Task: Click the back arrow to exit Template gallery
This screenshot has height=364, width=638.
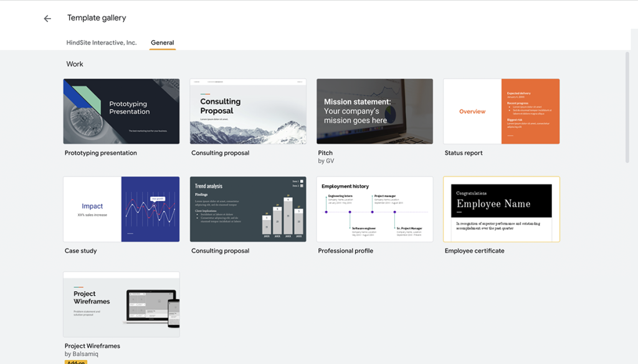Action: [x=47, y=18]
